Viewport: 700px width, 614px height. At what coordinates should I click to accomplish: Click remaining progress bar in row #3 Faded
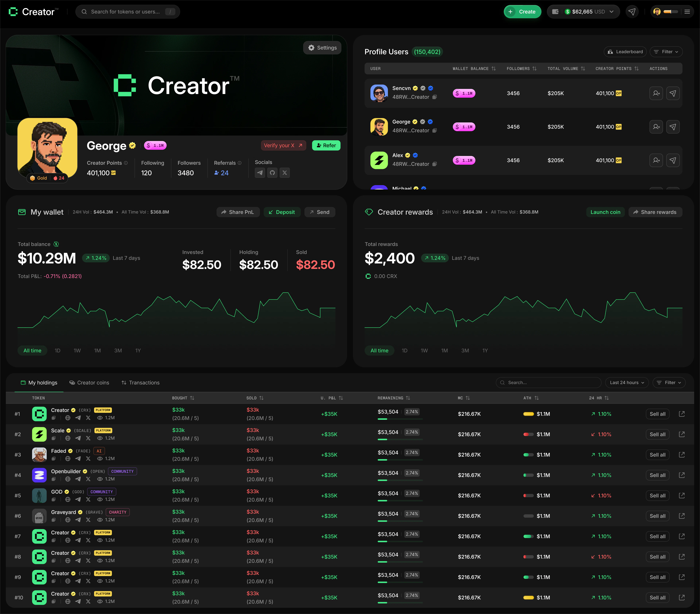tap(400, 460)
